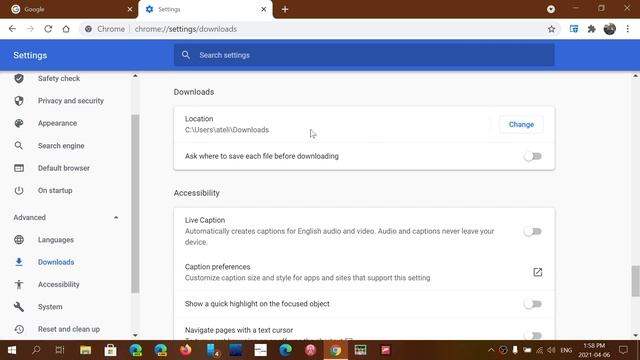Select the Settings tab

pos(205,9)
